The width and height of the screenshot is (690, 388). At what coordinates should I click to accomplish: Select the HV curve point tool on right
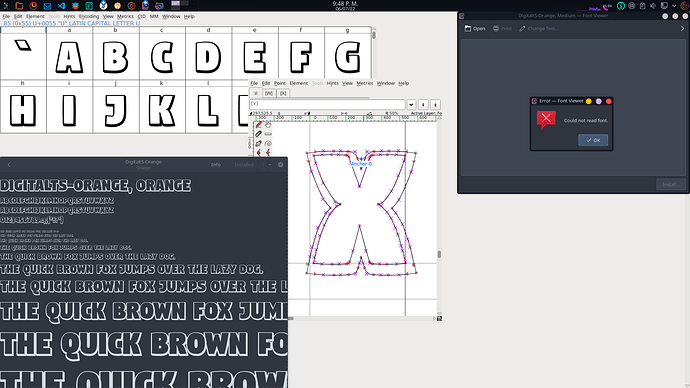click(x=268, y=153)
